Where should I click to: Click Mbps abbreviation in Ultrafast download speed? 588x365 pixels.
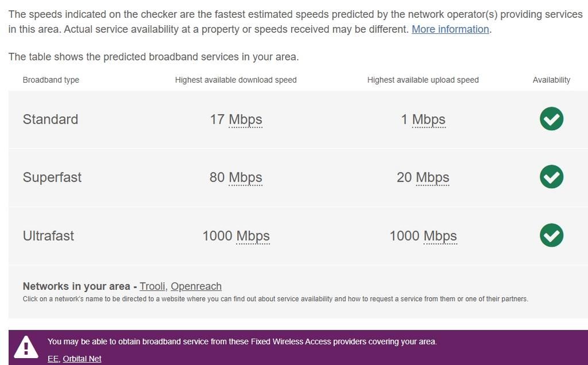pos(253,236)
